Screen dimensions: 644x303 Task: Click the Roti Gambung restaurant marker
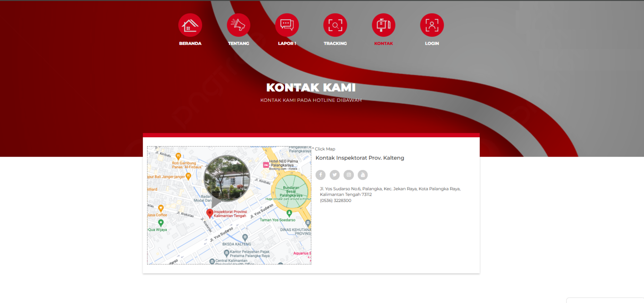(x=178, y=156)
